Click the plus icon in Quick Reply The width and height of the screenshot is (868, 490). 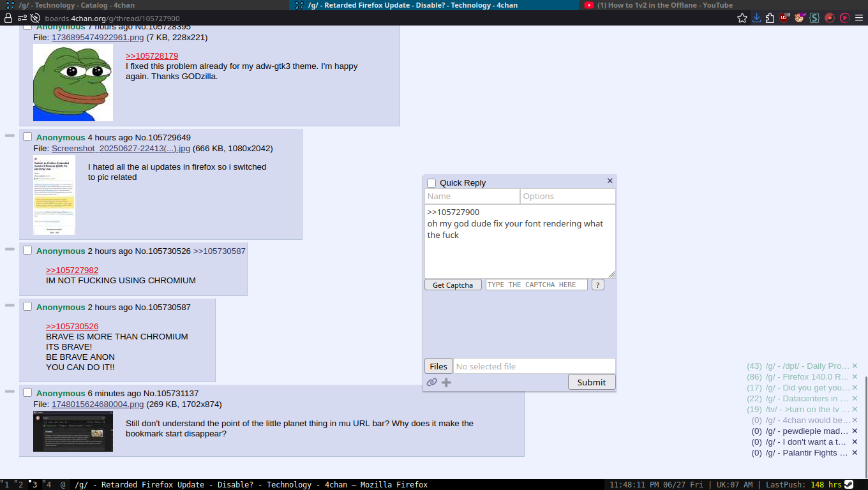click(446, 382)
